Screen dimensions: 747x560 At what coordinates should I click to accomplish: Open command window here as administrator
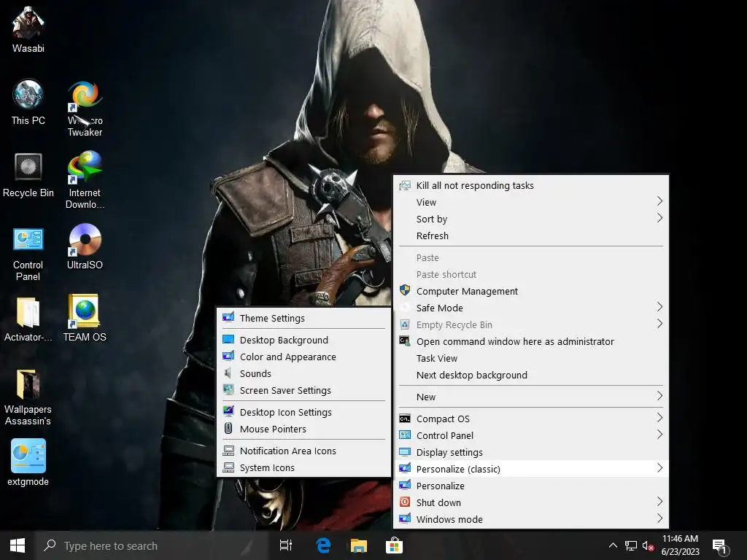point(531,341)
